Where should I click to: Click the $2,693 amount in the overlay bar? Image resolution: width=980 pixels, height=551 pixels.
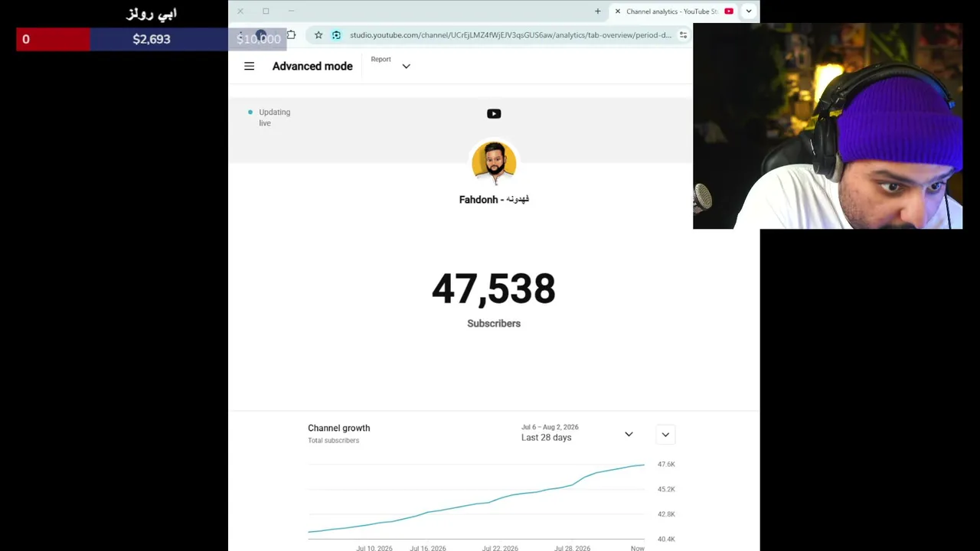152,39
